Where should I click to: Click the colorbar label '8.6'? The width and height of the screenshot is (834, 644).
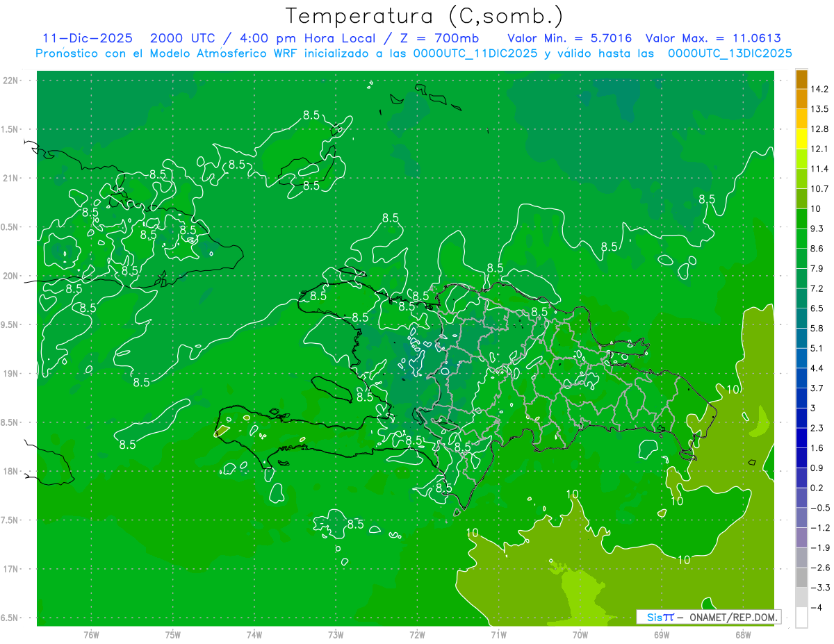tap(817, 249)
